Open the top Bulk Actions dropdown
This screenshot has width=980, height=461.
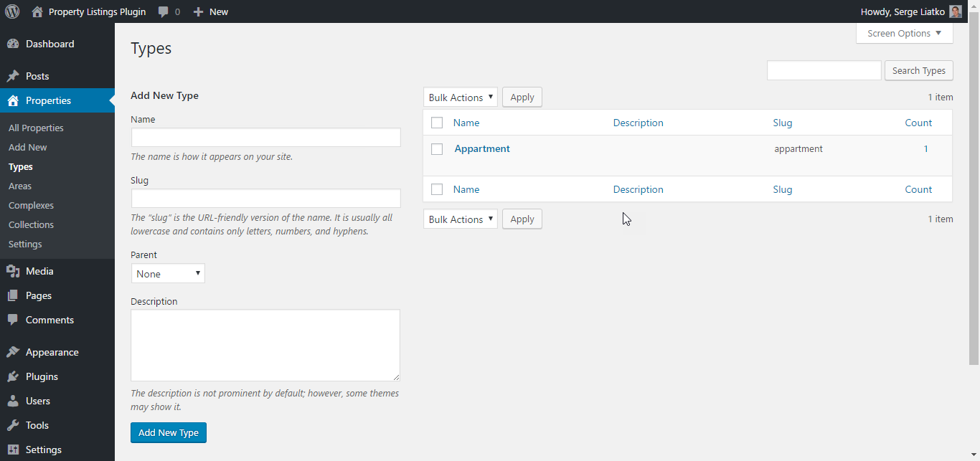[461, 98]
